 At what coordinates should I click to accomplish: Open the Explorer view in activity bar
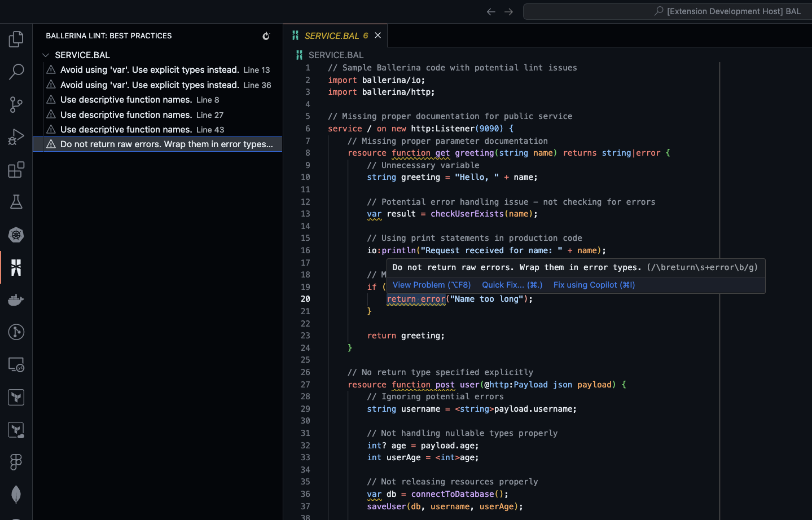tap(16, 39)
